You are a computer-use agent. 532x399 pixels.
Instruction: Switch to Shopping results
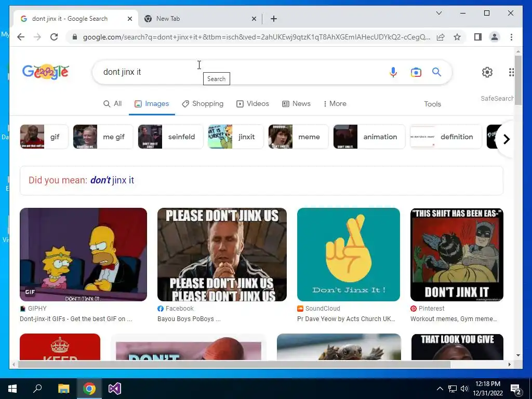pos(203,103)
